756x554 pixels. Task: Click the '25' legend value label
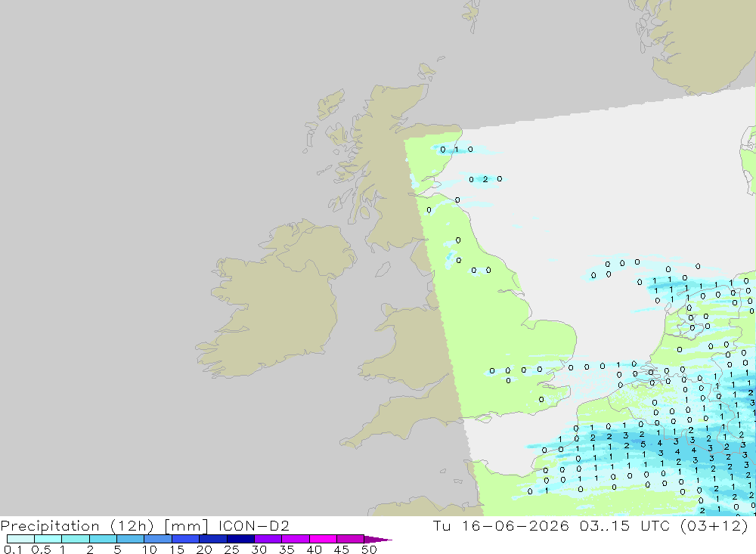231,549
